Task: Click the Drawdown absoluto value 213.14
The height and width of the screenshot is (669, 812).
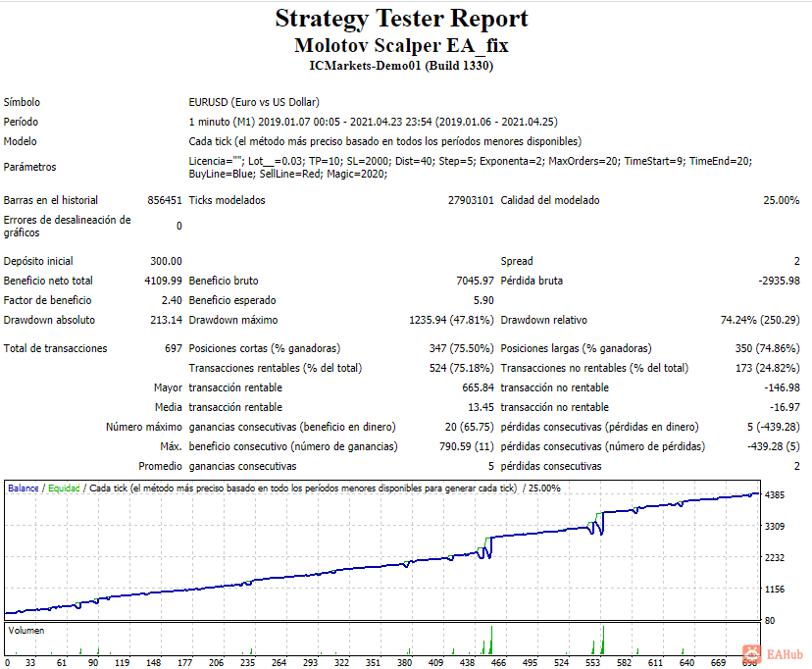Action: 167,320
